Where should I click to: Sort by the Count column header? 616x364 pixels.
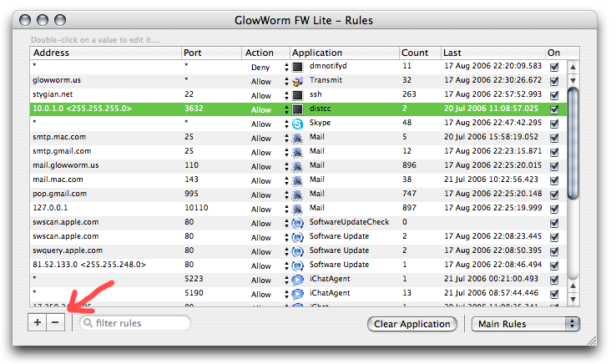point(420,53)
